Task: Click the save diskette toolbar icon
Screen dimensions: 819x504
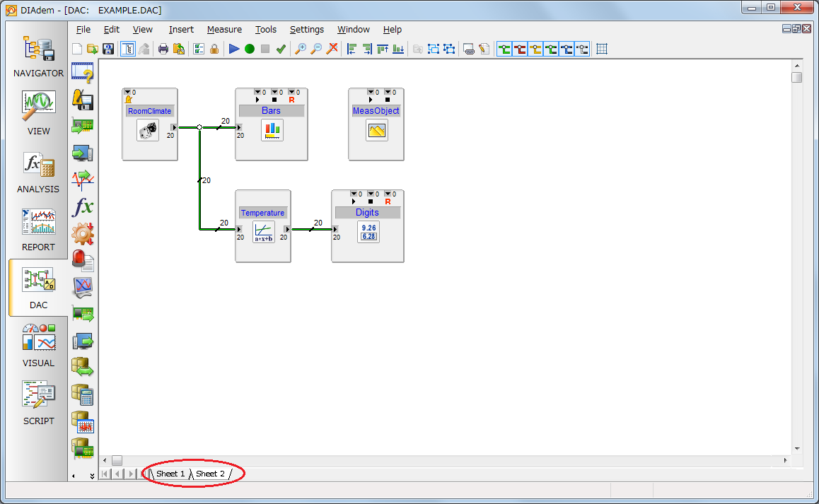Action: click(108, 49)
